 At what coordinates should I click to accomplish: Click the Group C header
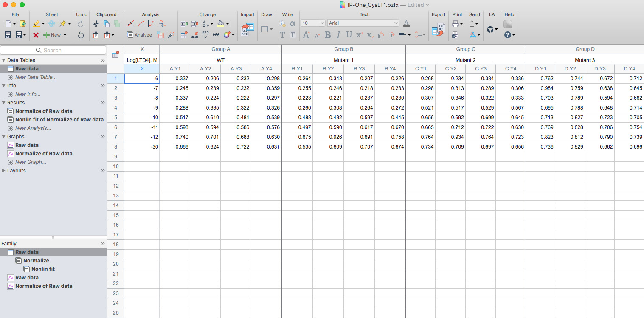(x=466, y=49)
